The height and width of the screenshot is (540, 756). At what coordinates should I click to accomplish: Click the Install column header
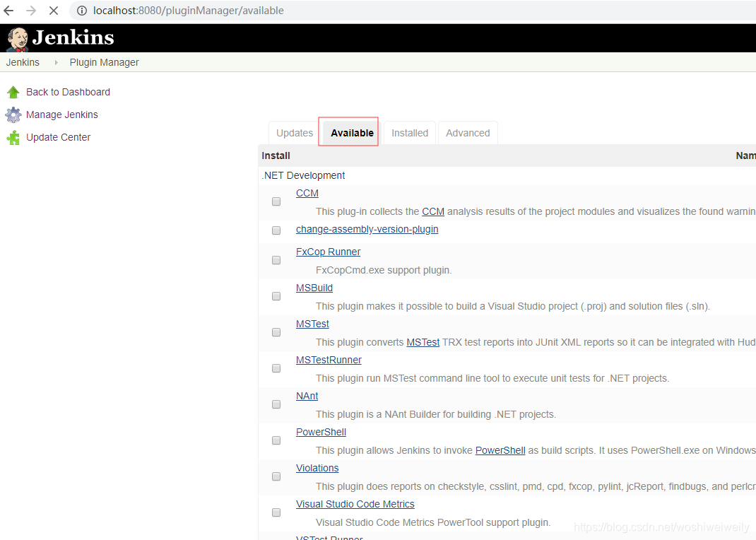[x=276, y=155]
